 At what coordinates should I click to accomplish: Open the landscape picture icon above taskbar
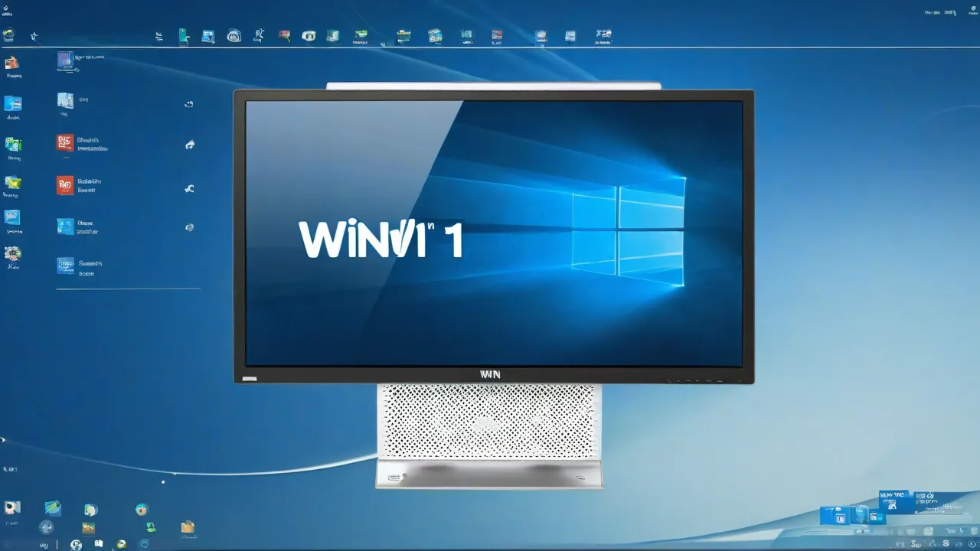pos(89,527)
